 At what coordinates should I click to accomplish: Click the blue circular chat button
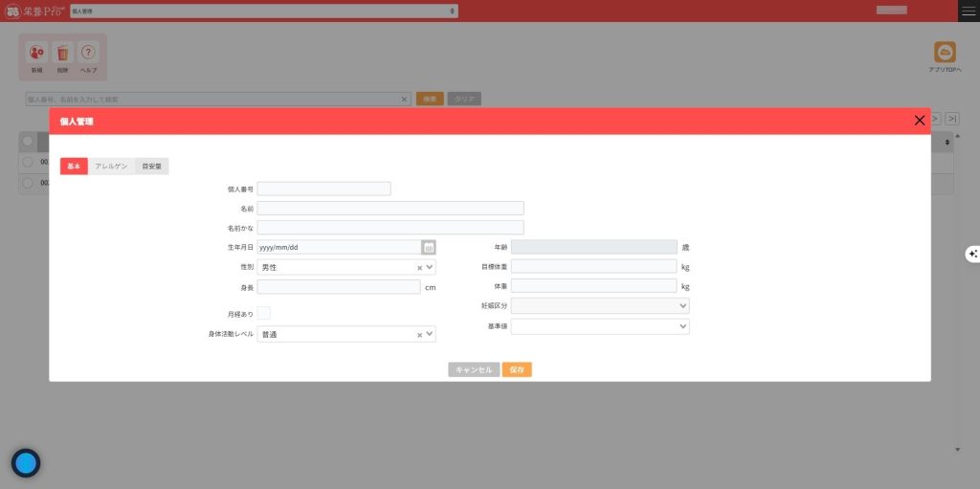[26, 463]
